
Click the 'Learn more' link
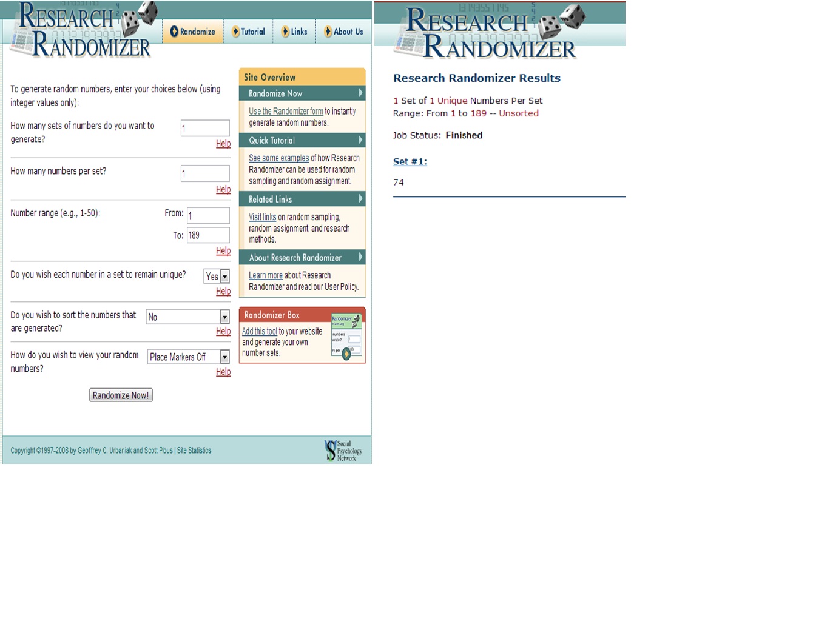click(266, 275)
